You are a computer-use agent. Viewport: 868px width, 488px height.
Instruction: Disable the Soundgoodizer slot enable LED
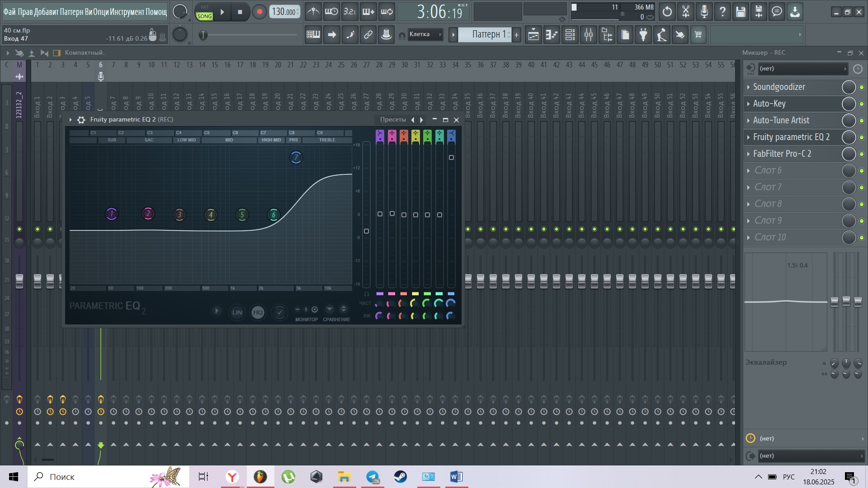tap(862, 87)
